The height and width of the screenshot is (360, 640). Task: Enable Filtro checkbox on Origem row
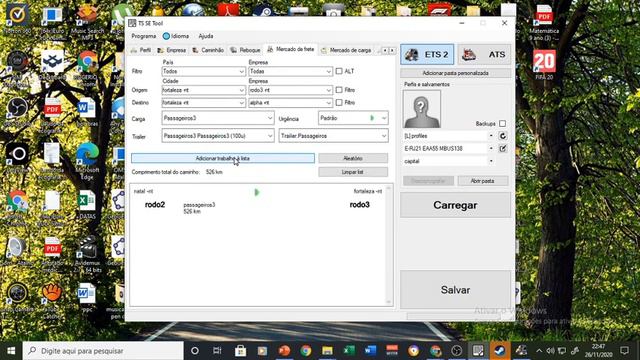pos(339,90)
